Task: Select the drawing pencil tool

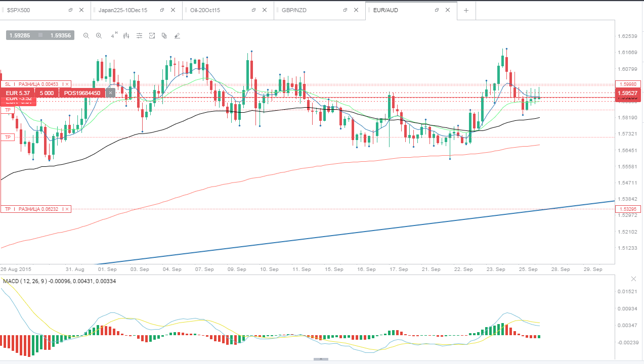Action: pos(177,35)
